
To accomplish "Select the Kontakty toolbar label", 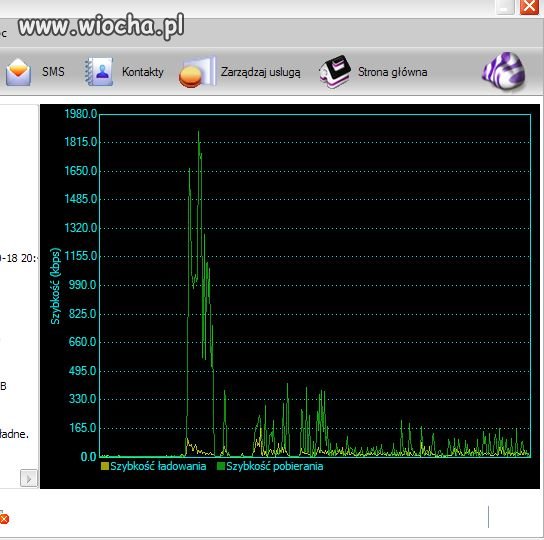I will click(143, 72).
